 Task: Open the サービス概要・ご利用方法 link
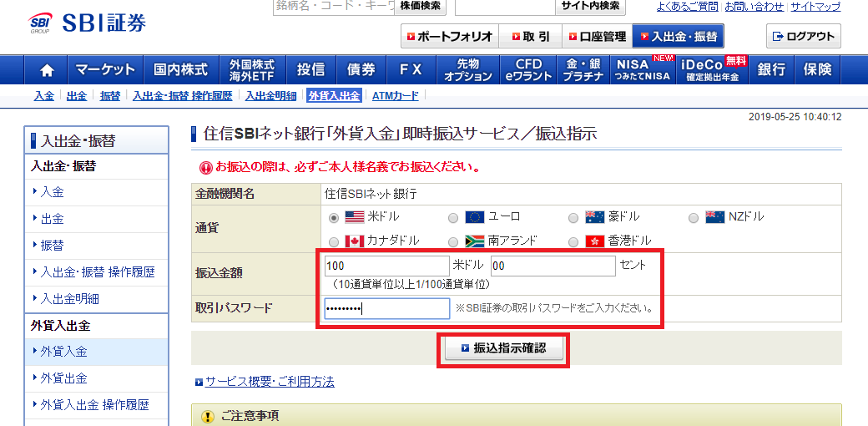[270, 382]
